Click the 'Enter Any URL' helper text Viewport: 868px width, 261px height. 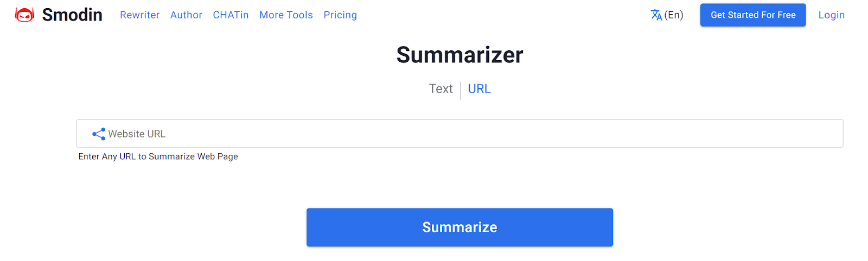(158, 156)
